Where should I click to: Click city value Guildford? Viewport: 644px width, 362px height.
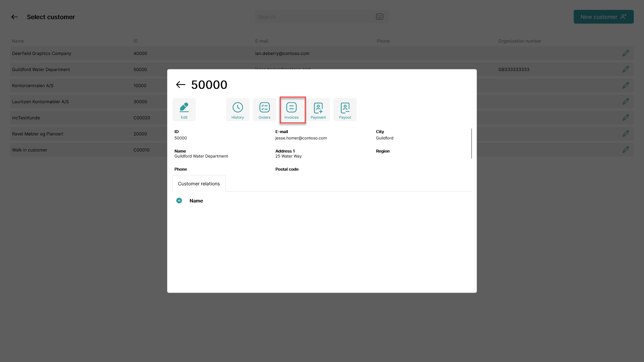point(384,138)
